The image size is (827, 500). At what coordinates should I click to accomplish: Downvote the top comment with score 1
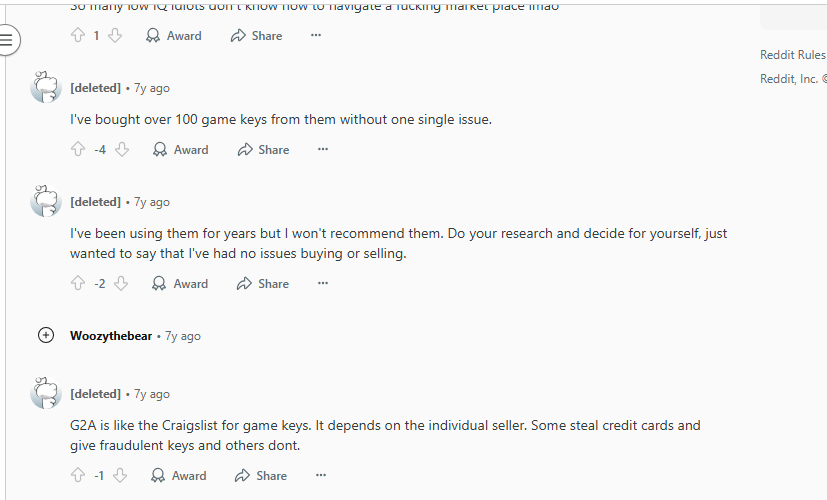pos(115,36)
